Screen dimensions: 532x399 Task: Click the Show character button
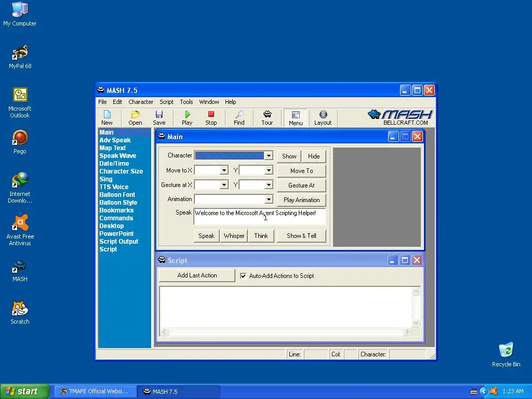289,156
